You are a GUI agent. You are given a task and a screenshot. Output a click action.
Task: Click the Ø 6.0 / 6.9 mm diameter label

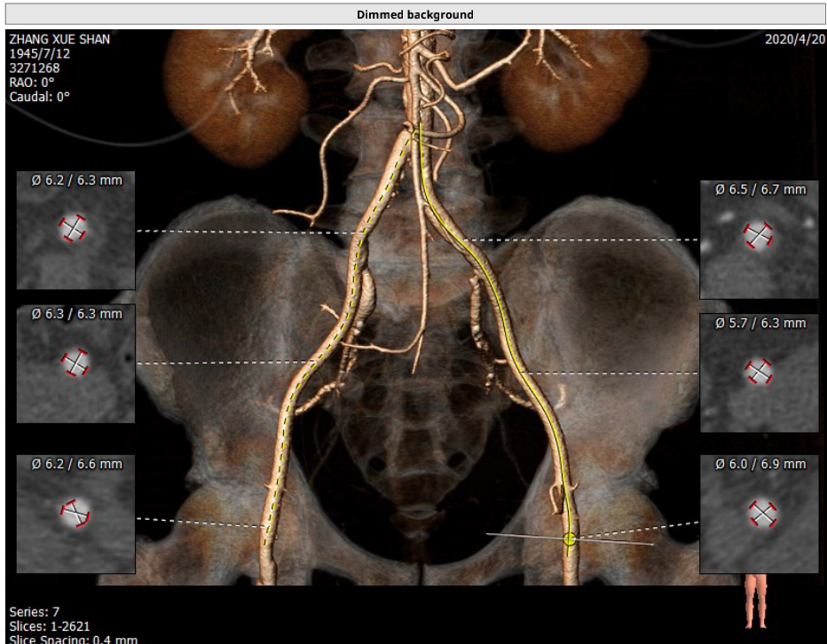click(760, 464)
